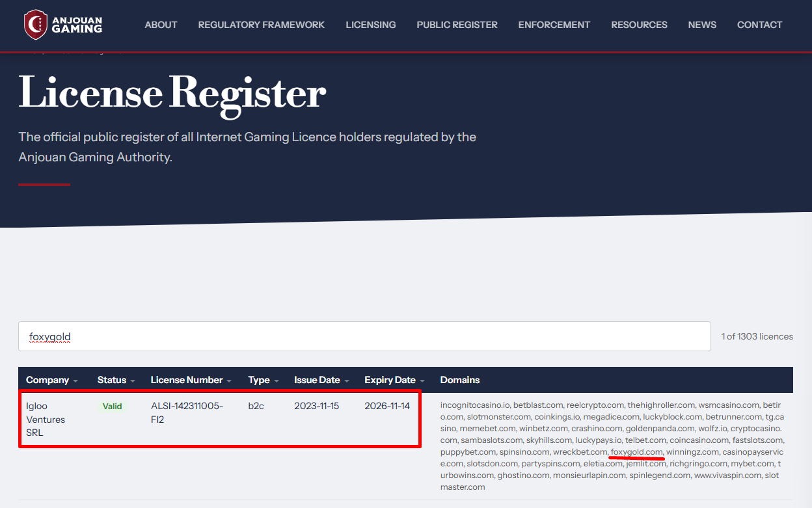
Task: Click the licence search field containing foxygold
Action: tap(364, 337)
